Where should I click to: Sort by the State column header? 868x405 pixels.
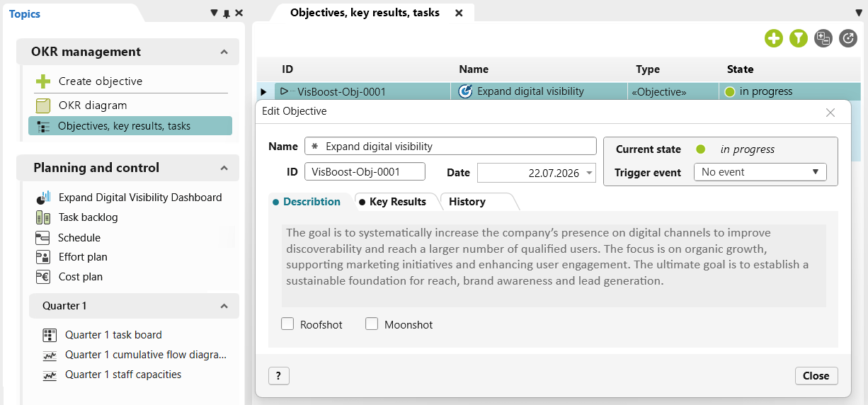740,69
